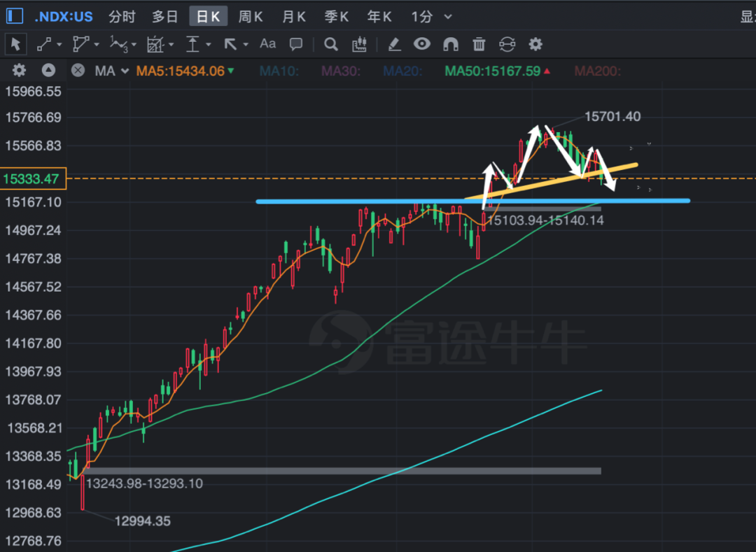Click the sync drawings icon

tap(507, 44)
